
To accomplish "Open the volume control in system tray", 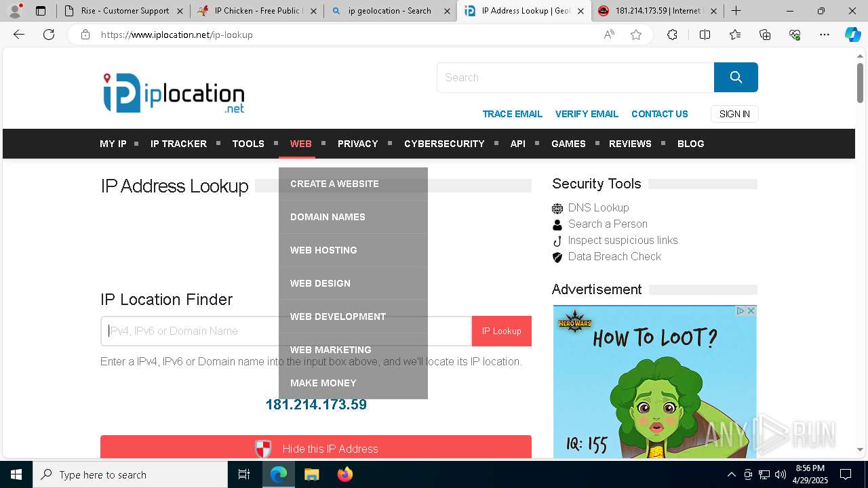I will [781, 474].
